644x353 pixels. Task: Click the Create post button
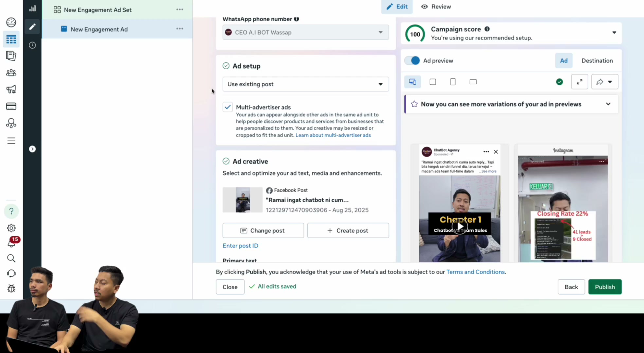pyautogui.click(x=348, y=230)
